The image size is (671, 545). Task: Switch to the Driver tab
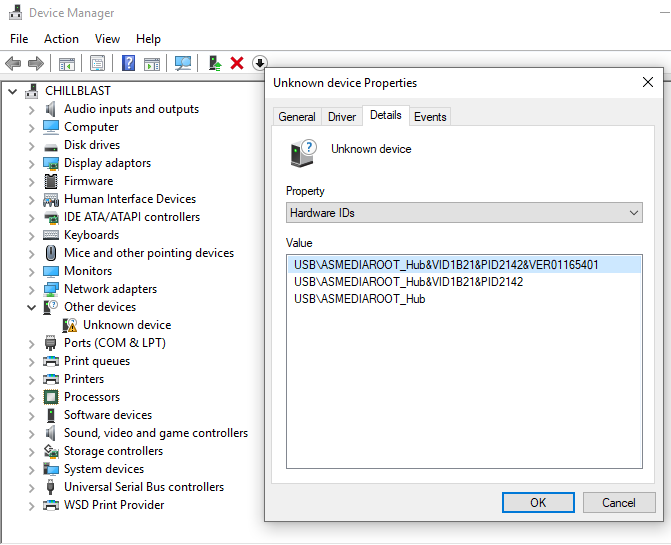point(341,116)
